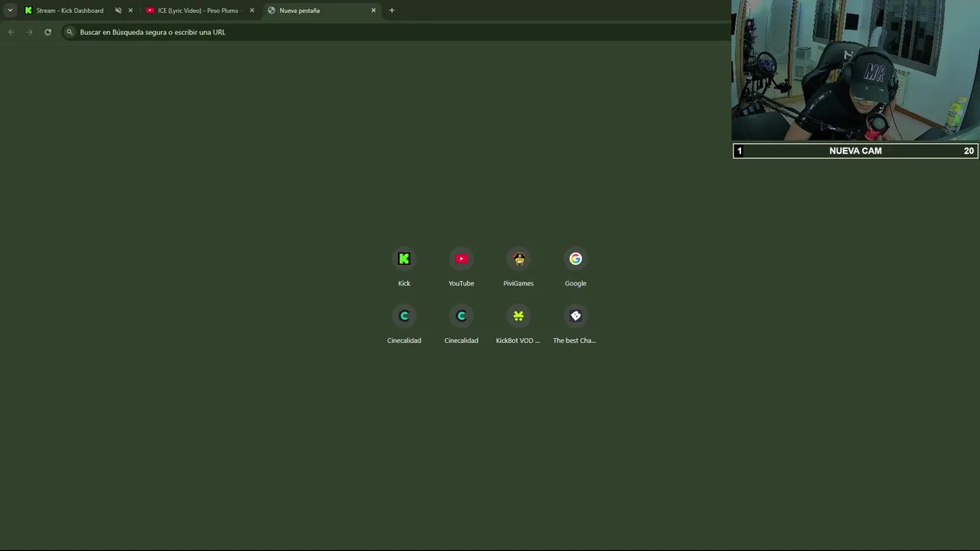The image size is (980, 551).
Task: Click the browser forward arrow
Action: coord(29,32)
